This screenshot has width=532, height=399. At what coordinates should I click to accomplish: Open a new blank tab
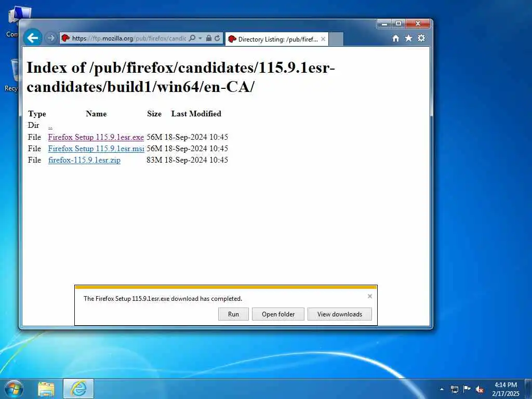(x=336, y=39)
